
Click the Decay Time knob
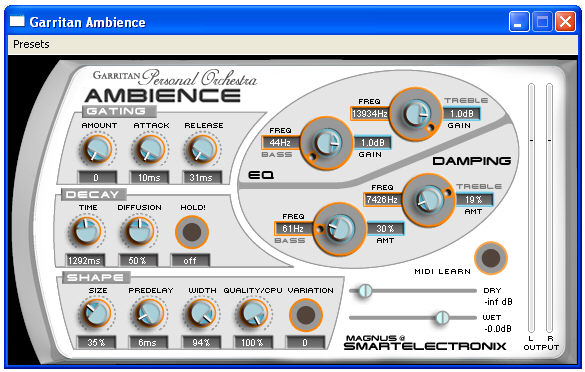pyautogui.click(x=87, y=231)
